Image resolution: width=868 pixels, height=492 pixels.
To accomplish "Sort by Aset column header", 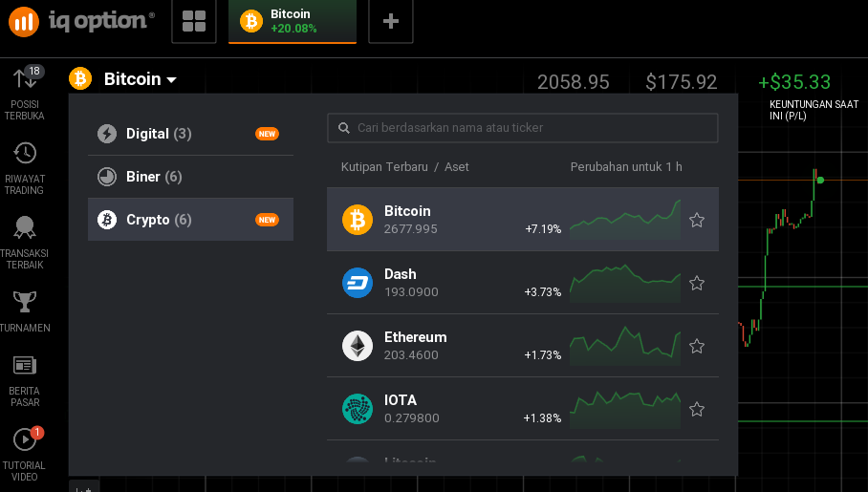I will 457,167.
